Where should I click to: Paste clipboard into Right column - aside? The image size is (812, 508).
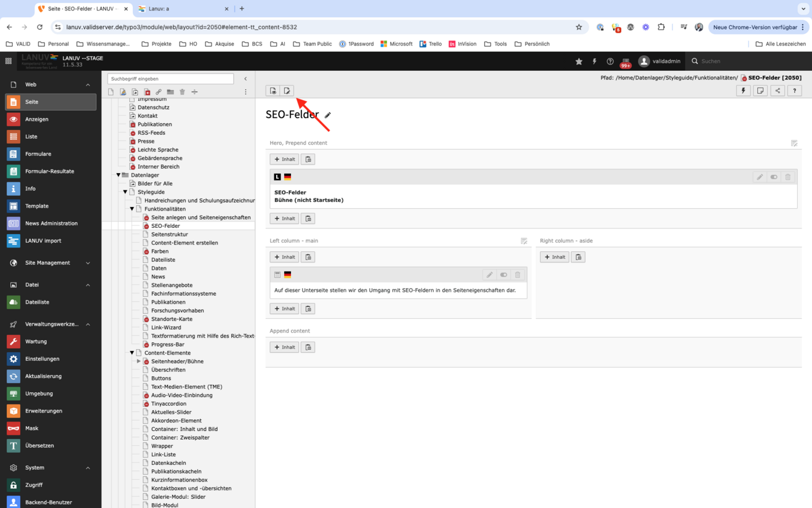578,257
